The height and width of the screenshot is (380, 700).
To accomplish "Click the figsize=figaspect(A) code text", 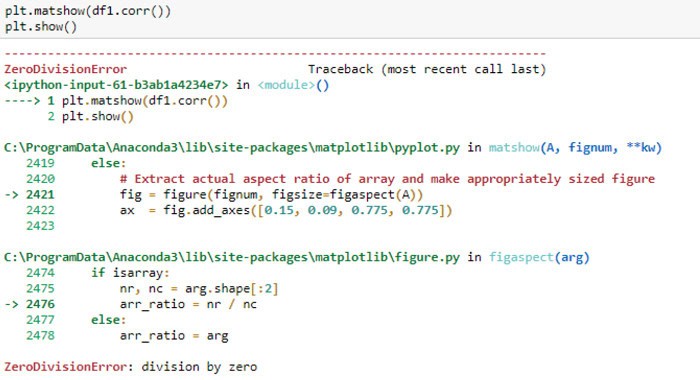I will 347,195.
